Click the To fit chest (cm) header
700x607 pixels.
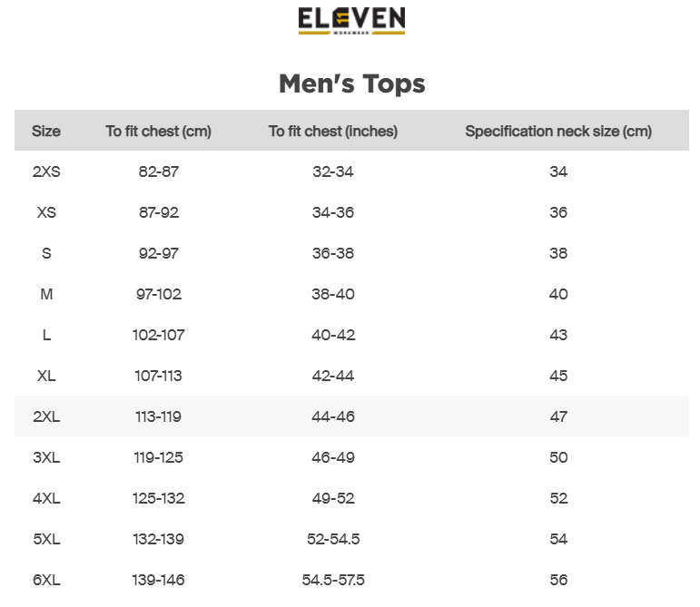[158, 131]
